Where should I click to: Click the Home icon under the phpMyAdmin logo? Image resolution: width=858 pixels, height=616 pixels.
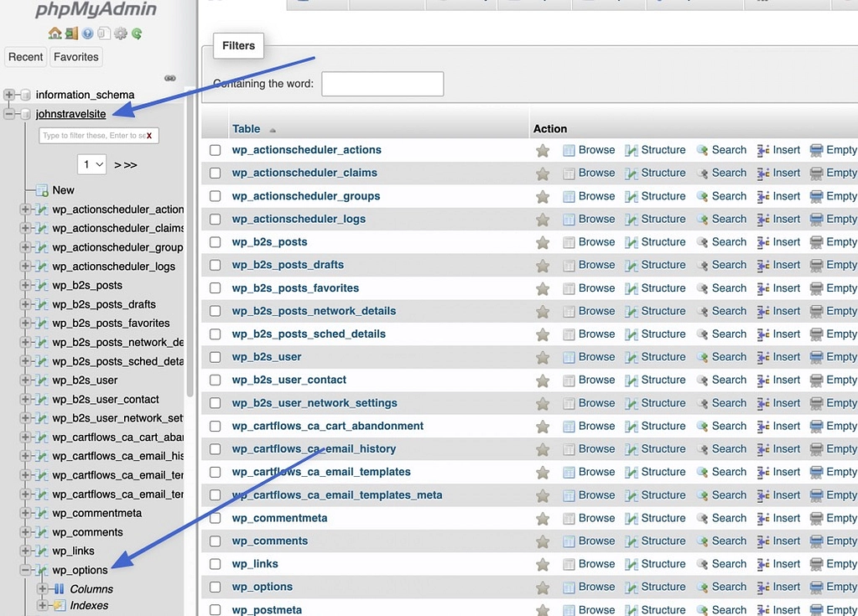tap(55, 34)
